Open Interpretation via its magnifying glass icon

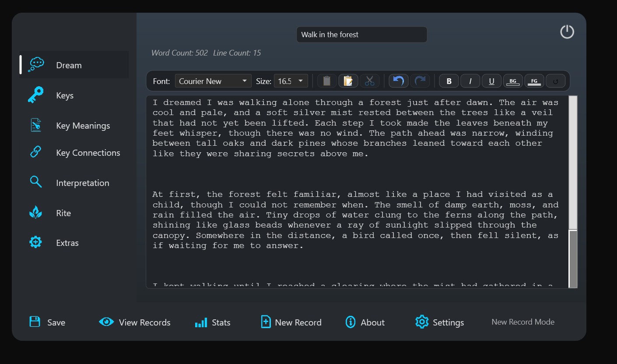pyautogui.click(x=35, y=182)
